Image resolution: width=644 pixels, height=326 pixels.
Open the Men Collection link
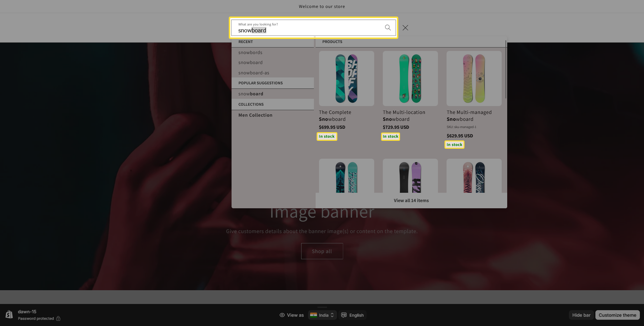coord(255,115)
